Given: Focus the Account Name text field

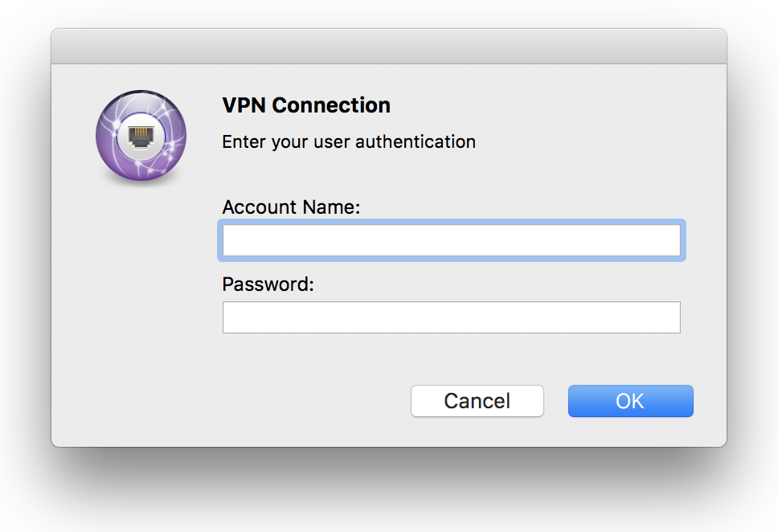Looking at the screenshot, I should (451, 240).
